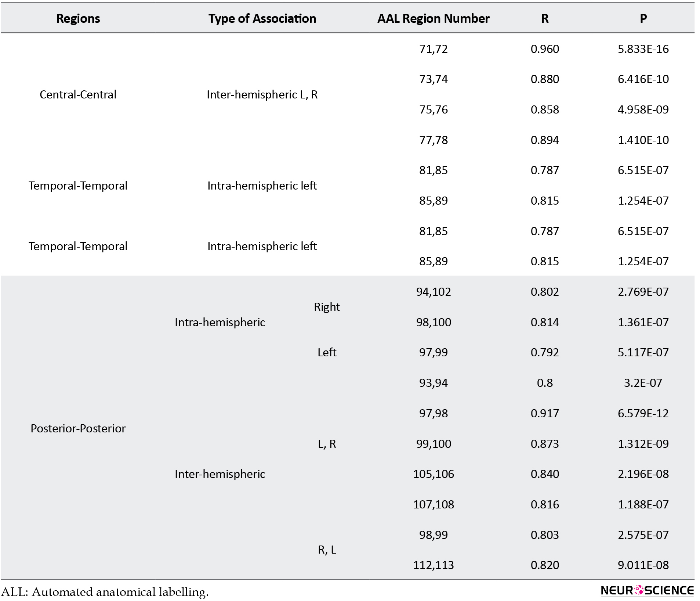The image size is (700, 601).
Task: Select the Automated anatomical labelling footnote
Action: tap(105, 592)
